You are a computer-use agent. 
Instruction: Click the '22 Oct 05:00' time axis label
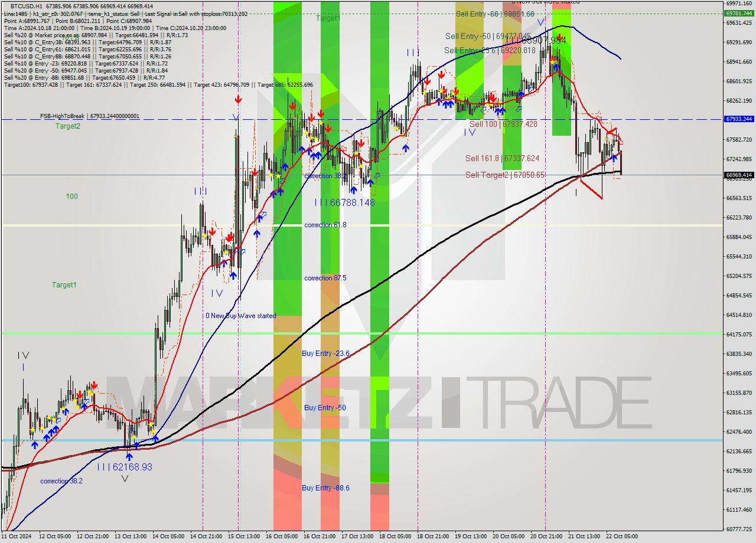pos(622,537)
